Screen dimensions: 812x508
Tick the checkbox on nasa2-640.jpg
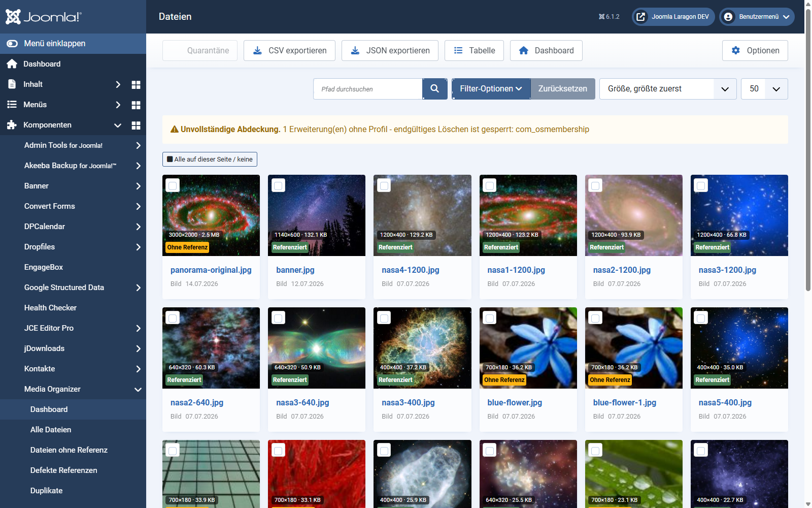point(173,318)
